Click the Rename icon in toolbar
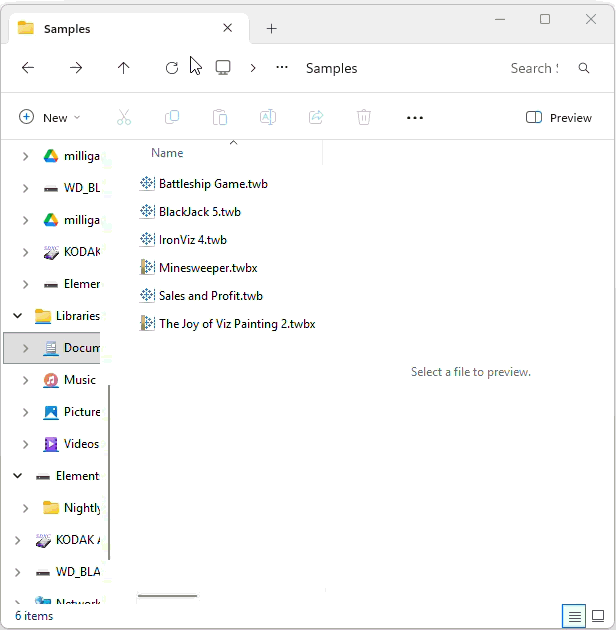Screen dimensions: 616x630 tap(268, 117)
